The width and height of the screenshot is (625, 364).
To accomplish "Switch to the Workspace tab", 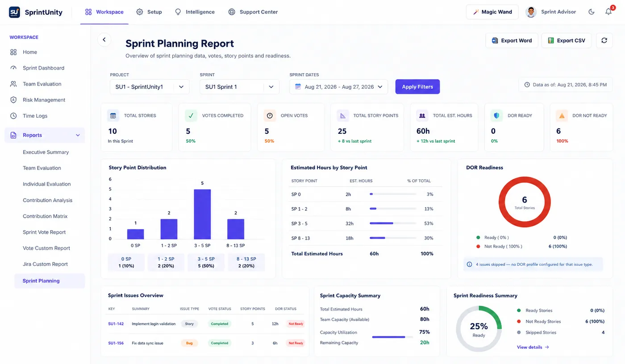I will [104, 12].
